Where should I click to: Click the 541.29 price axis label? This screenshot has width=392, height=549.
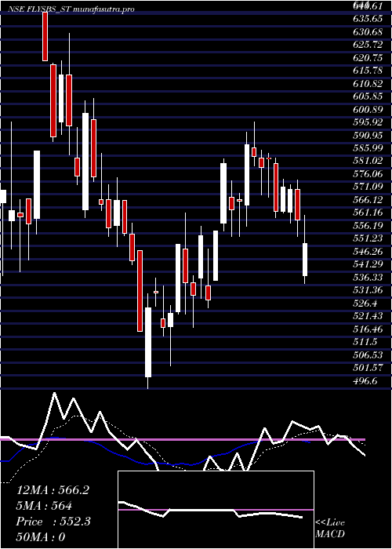pos(368,264)
